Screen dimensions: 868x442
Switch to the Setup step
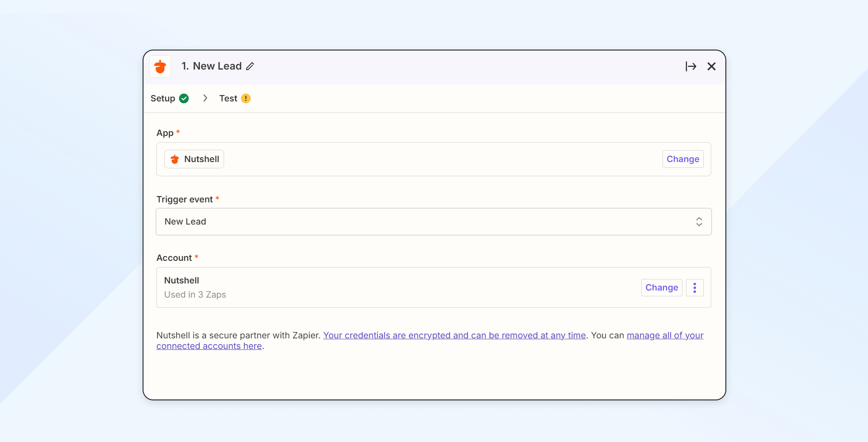coord(163,98)
